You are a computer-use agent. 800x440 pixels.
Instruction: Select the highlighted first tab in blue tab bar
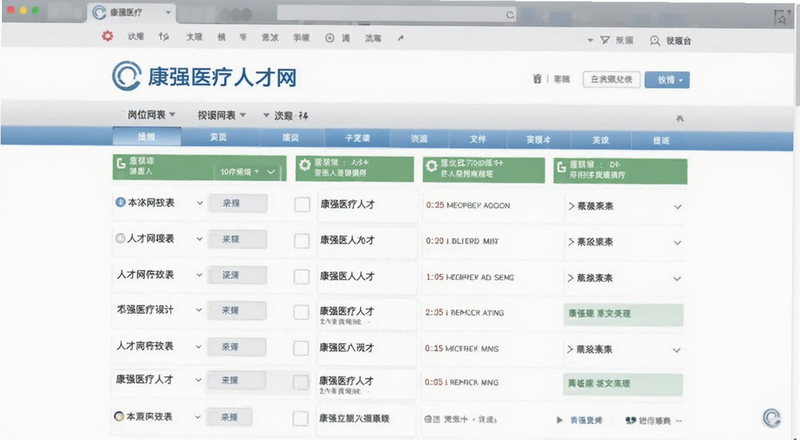[146, 137]
